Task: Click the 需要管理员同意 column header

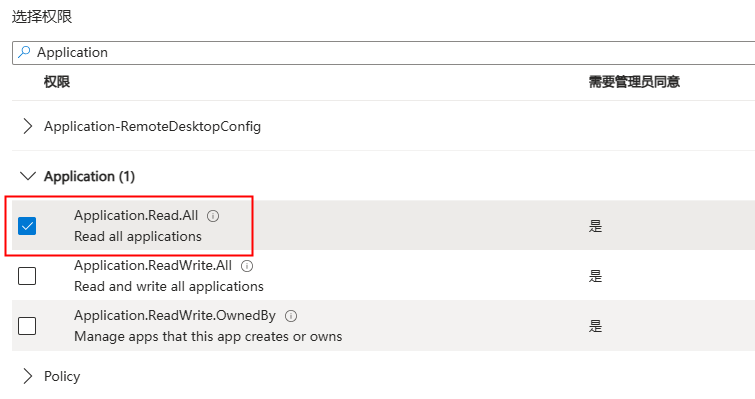Action: [x=634, y=82]
